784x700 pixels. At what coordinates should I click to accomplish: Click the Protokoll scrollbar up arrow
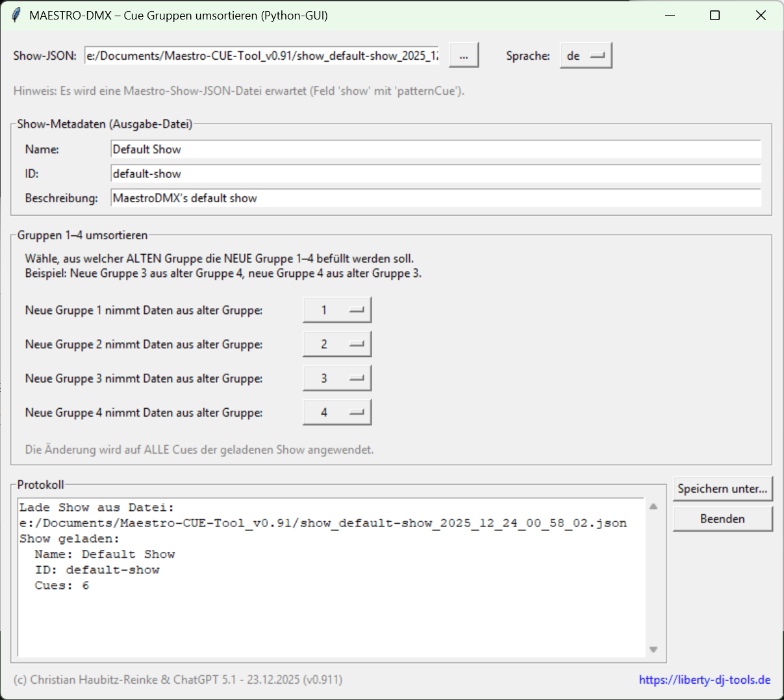653,506
